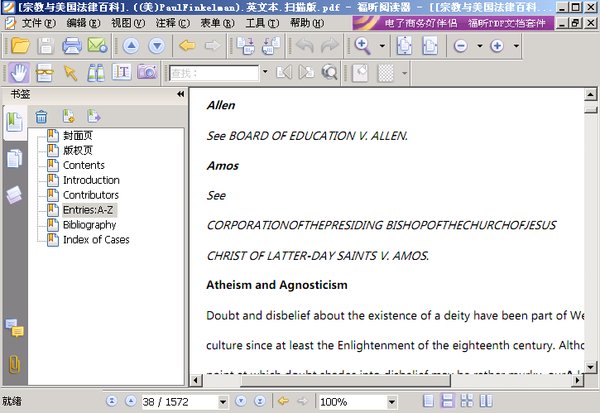Image resolution: width=600 pixels, height=413 pixels.
Task: Click the reading glasses tool icon
Action: [44, 72]
